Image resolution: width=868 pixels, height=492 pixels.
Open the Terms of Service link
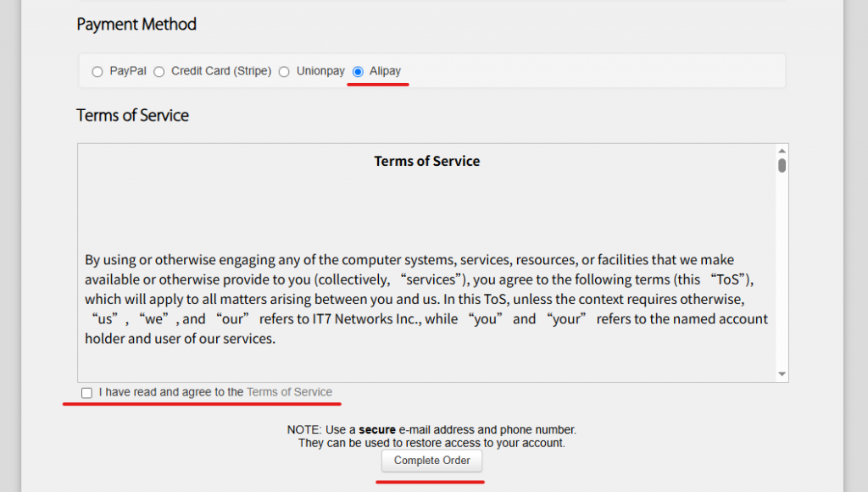(x=289, y=392)
